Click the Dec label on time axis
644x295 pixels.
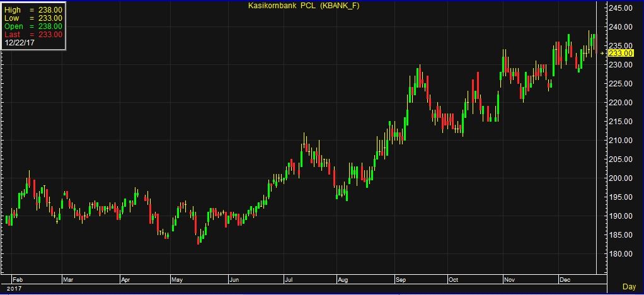click(566, 280)
